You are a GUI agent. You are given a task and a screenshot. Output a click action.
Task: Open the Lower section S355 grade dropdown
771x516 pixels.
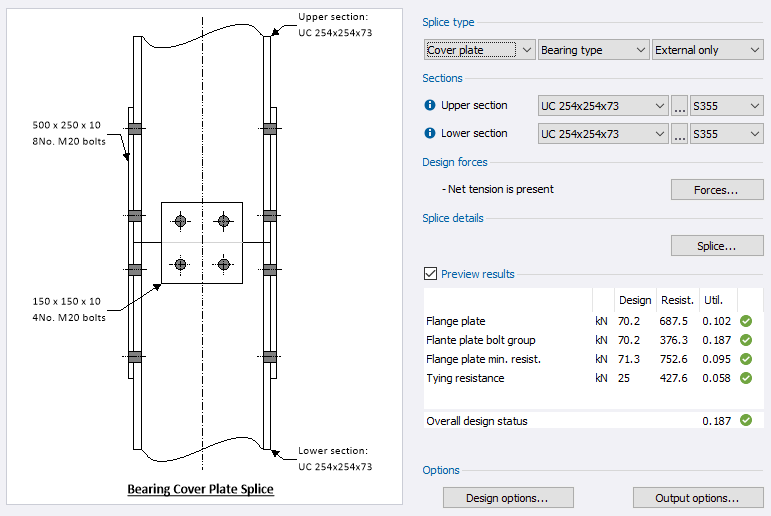coord(727,134)
